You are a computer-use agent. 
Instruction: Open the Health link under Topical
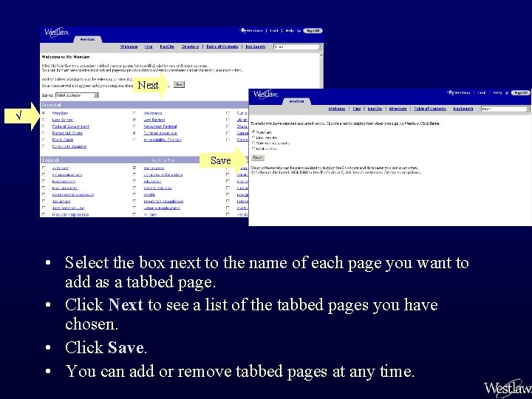(149, 194)
